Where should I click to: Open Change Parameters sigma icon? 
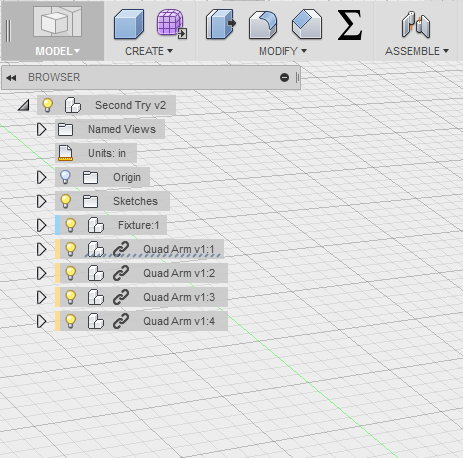[x=350, y=25]
